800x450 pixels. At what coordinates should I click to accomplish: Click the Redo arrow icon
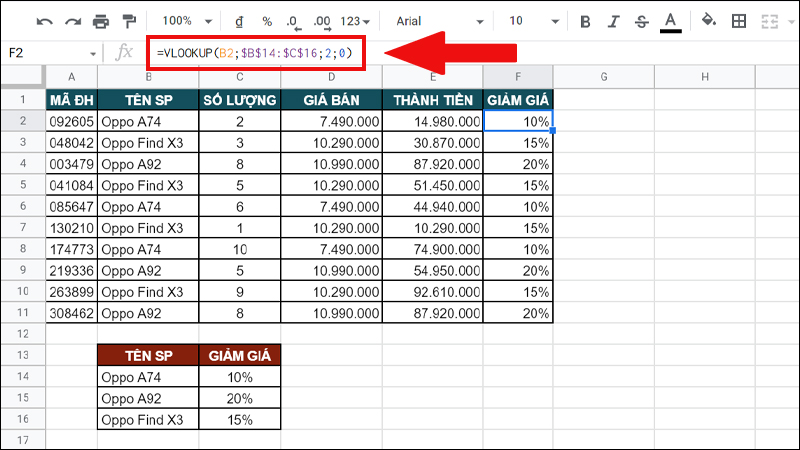[73, 21]
